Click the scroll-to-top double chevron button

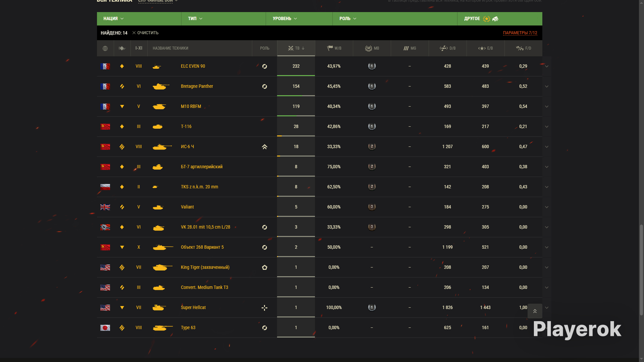tap(535, 311)
